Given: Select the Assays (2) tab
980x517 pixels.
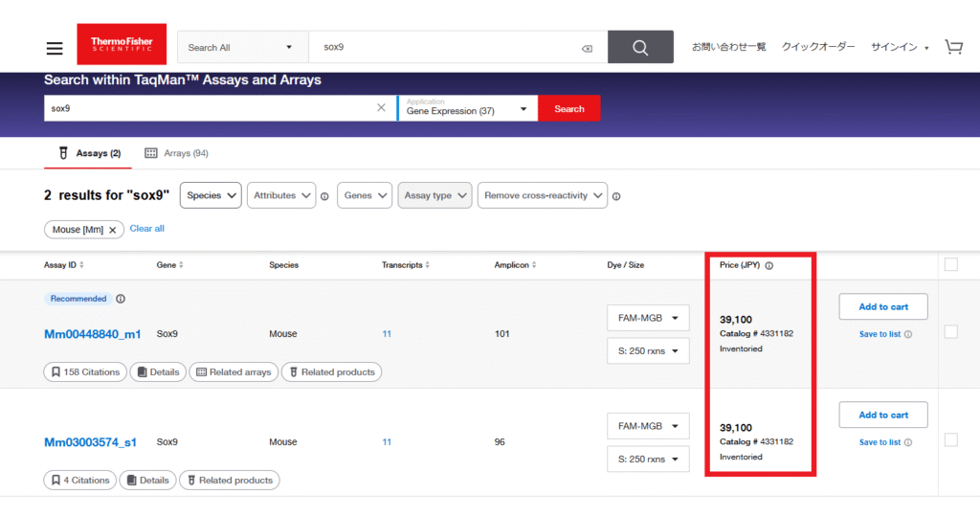Looking at the screenshot, I should click(x=89, y=153).
